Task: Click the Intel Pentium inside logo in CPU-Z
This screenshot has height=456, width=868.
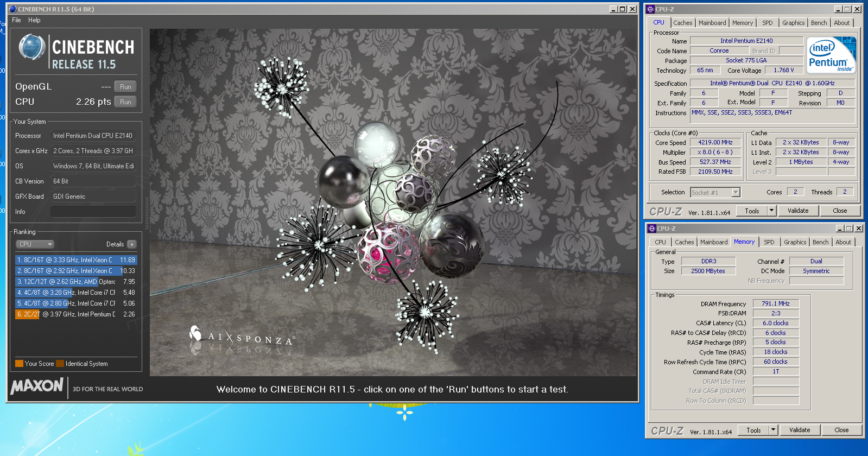Action: [831, 55]
